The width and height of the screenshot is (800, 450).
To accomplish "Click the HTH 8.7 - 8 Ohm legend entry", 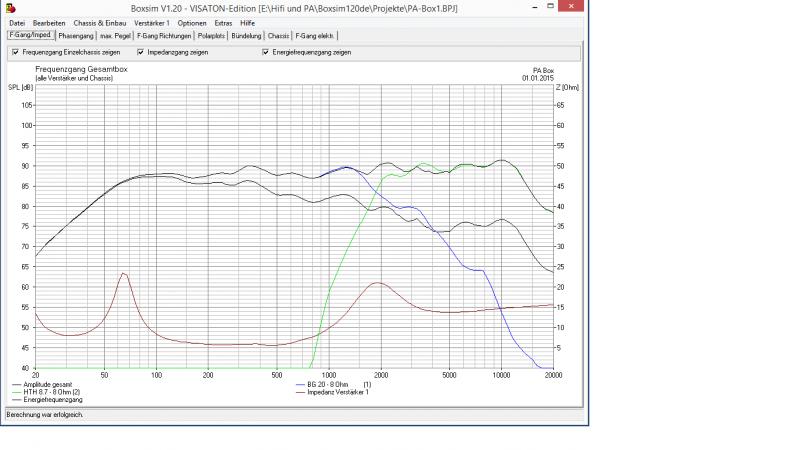I will [46, 392].
